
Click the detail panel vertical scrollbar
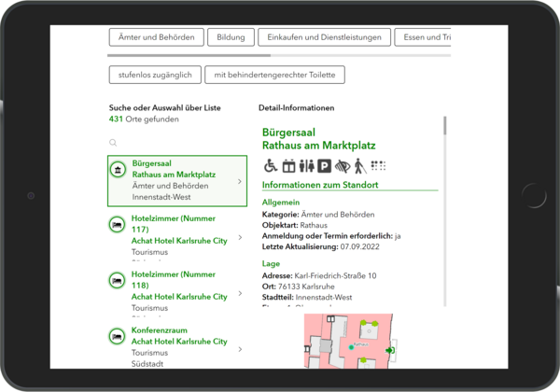point(444,126)
